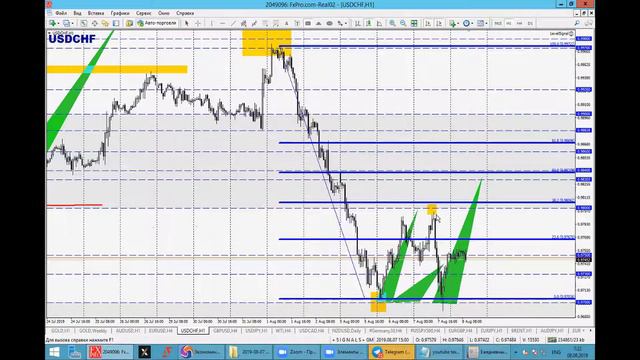The width and height of the screenshot is (640, 360).
Task: Click the connection status 234861/23 kb
Action: coord(567,340)
